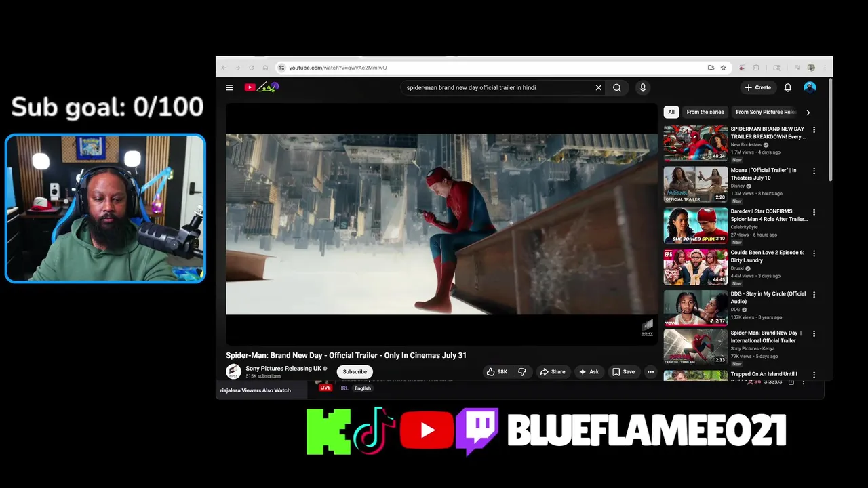Screen dimensions: 868x488
Task: Click the Spider-Man video player
Action: point(441,224)
